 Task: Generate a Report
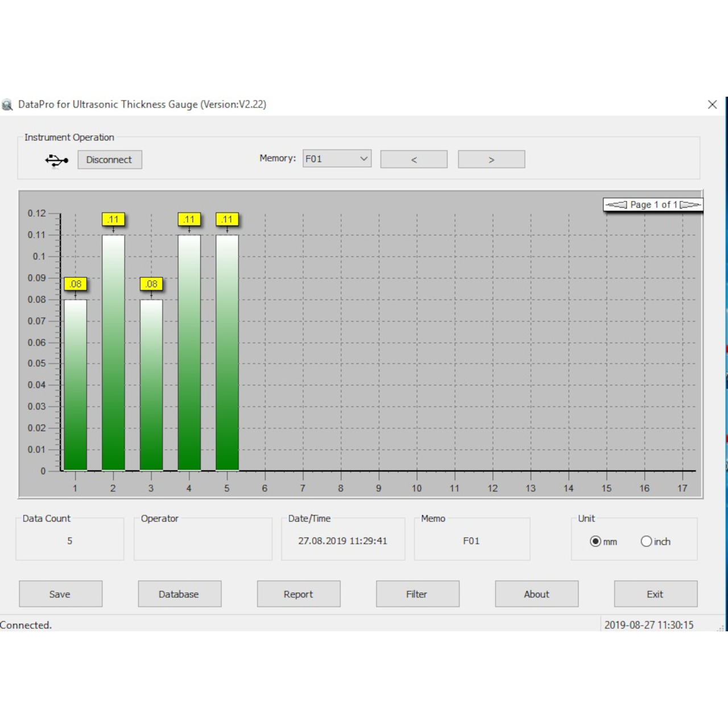point(299,594)
